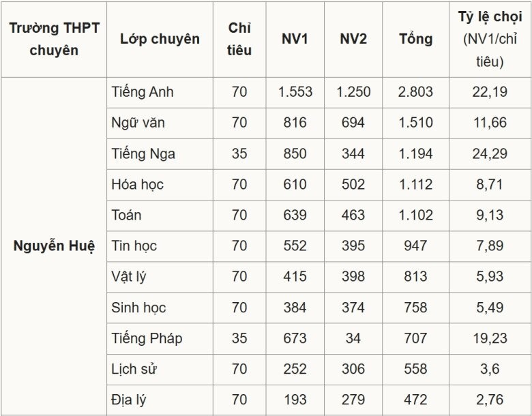The image size is (532, 416).
Task: Click the 'Tiếng Pháp' class cell
Action: pyautogui.click(x=147, y=338)
